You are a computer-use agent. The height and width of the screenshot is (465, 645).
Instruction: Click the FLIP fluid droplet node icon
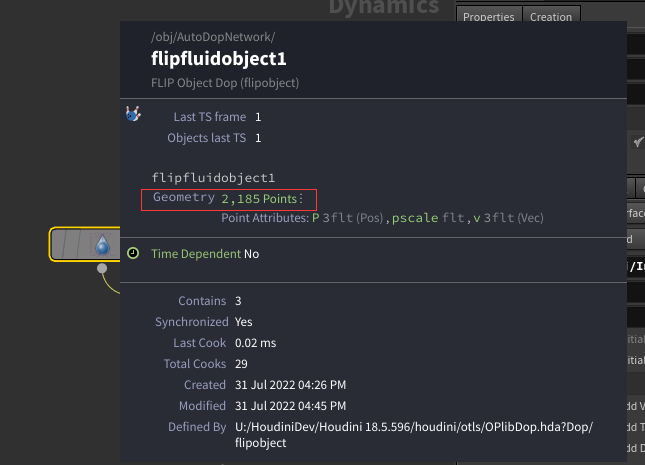(x=102, y=244)
